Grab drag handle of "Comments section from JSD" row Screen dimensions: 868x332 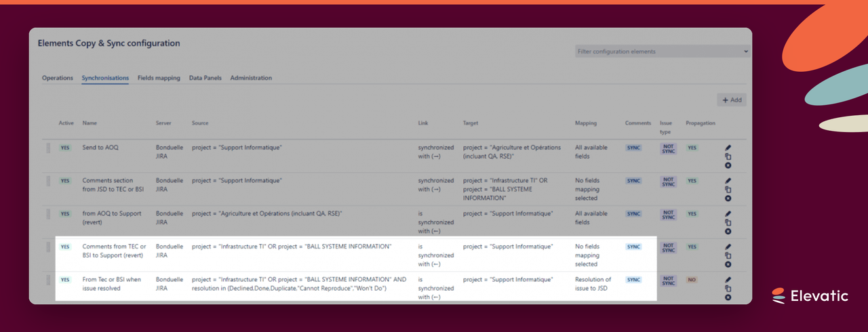[48, 181]
